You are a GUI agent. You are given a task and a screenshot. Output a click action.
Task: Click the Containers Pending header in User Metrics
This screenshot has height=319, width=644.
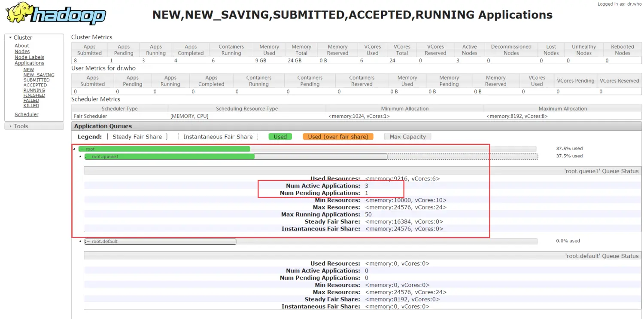click(310, 81)
